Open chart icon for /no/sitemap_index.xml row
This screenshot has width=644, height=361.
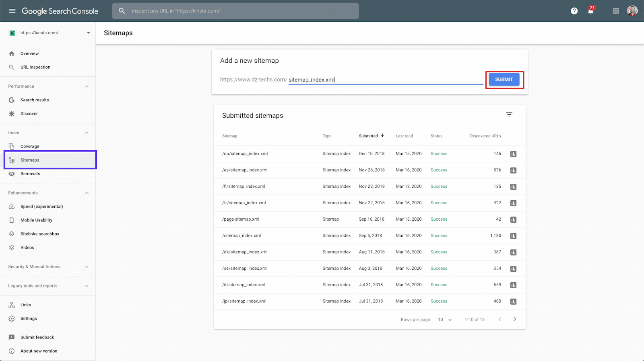(x=513, y=154)
